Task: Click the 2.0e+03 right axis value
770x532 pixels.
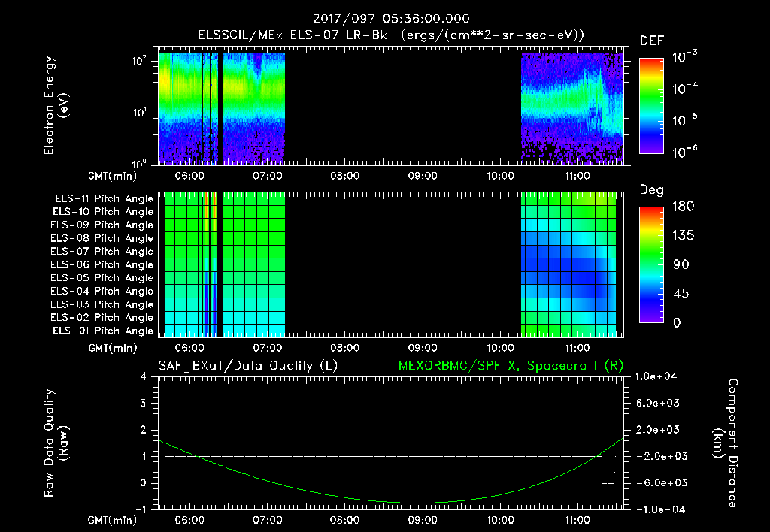Action: coord(656,429)
